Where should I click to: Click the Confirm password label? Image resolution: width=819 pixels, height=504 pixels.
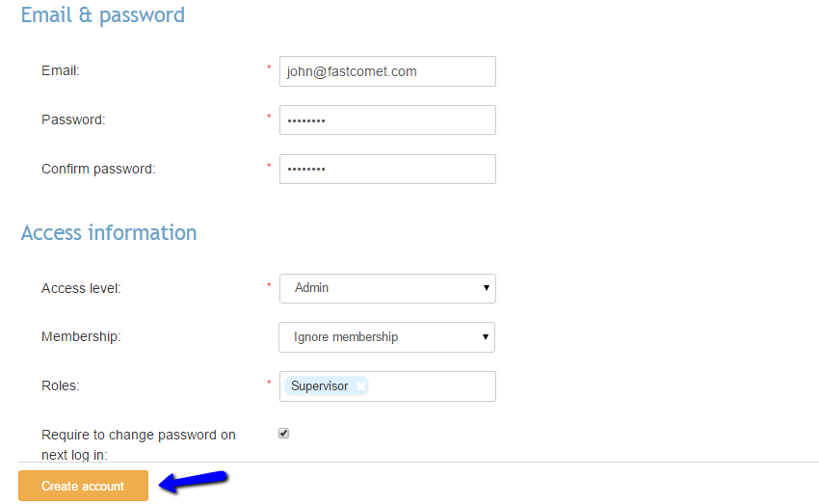coord(98,169)
